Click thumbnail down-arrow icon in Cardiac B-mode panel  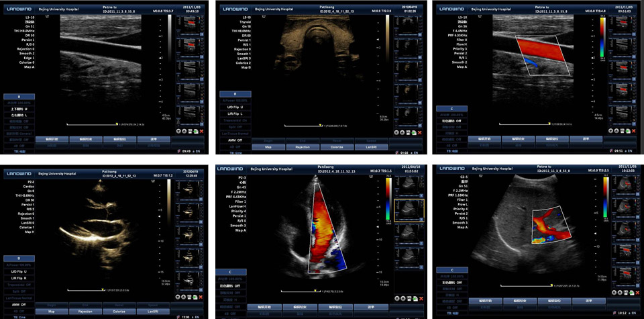pyautogui.click(x=178, y=297)
